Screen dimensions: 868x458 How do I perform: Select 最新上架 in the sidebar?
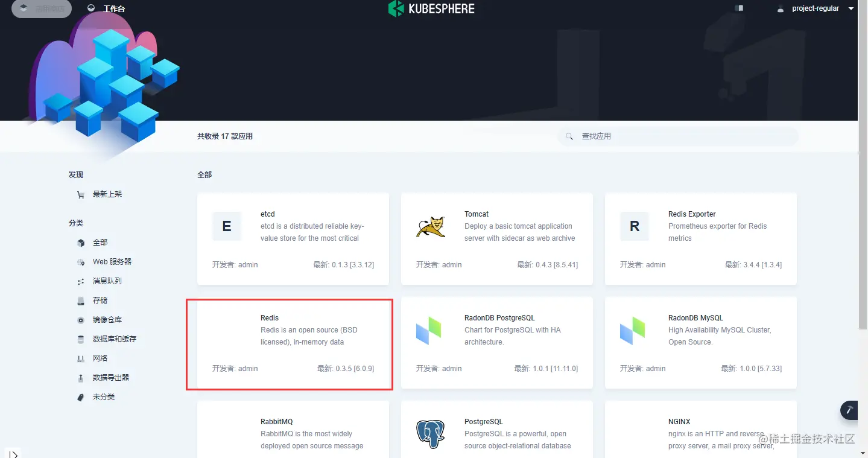[x=107, y=194]
